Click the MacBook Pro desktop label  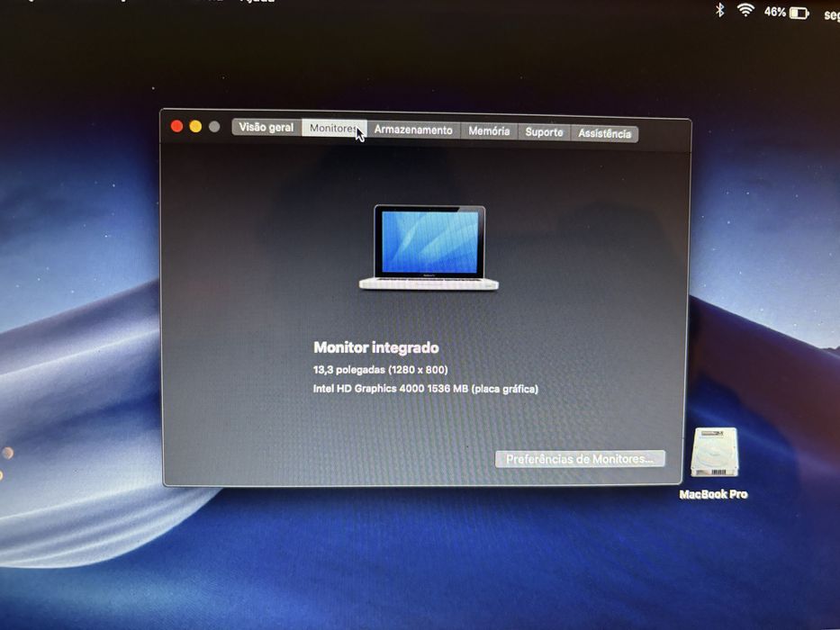(x=713, y=494)
